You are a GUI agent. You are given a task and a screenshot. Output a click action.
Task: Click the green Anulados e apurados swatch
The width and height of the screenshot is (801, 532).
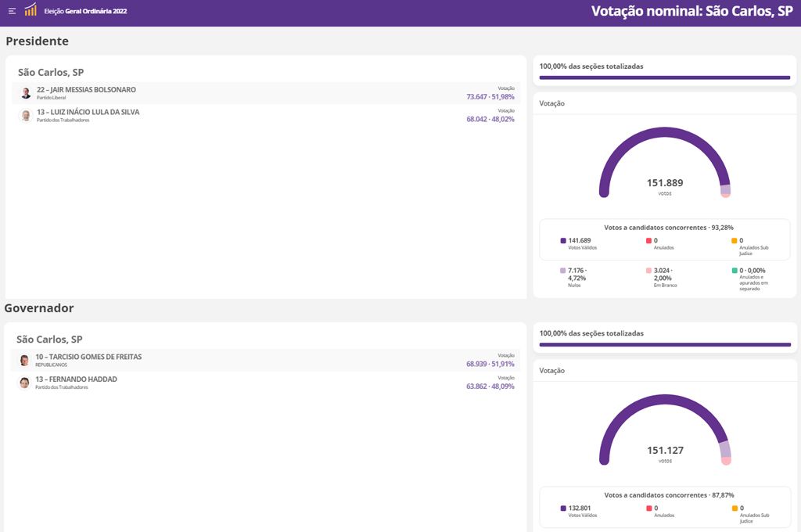tap(735, 271)
